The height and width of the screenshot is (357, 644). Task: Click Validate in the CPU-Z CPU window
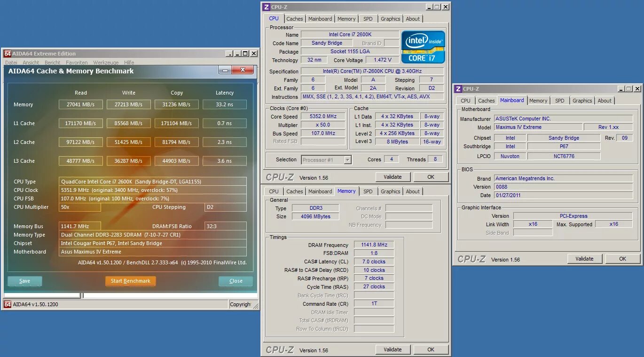pos(393,177)
